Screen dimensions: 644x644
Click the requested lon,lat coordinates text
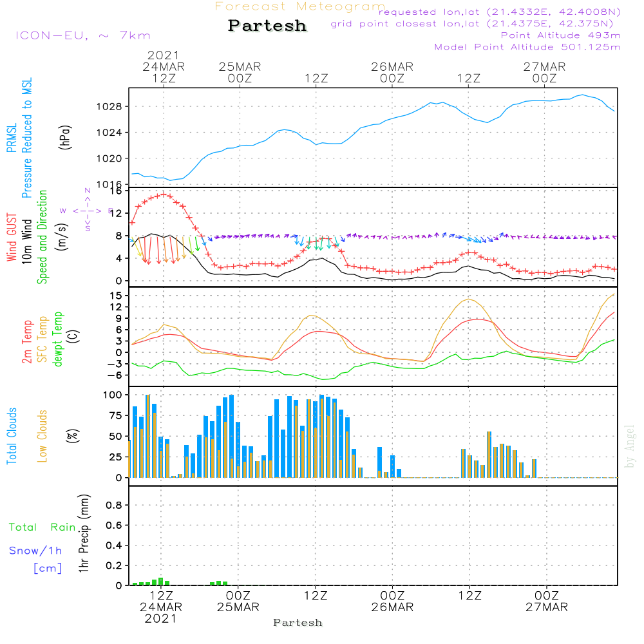pos(500,12)
